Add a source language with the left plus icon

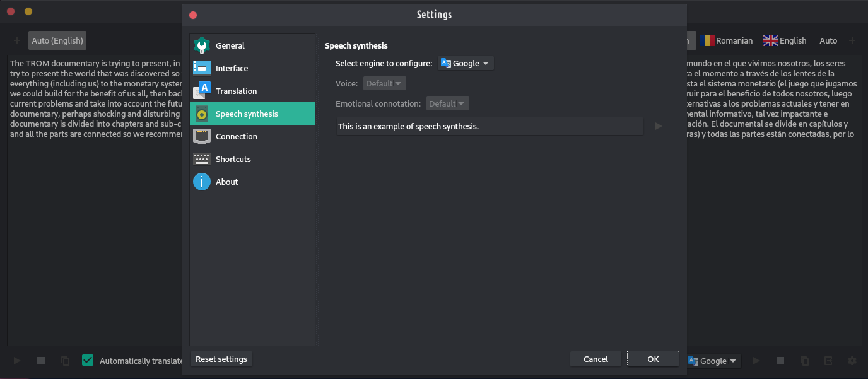click(x=17, y=40)
